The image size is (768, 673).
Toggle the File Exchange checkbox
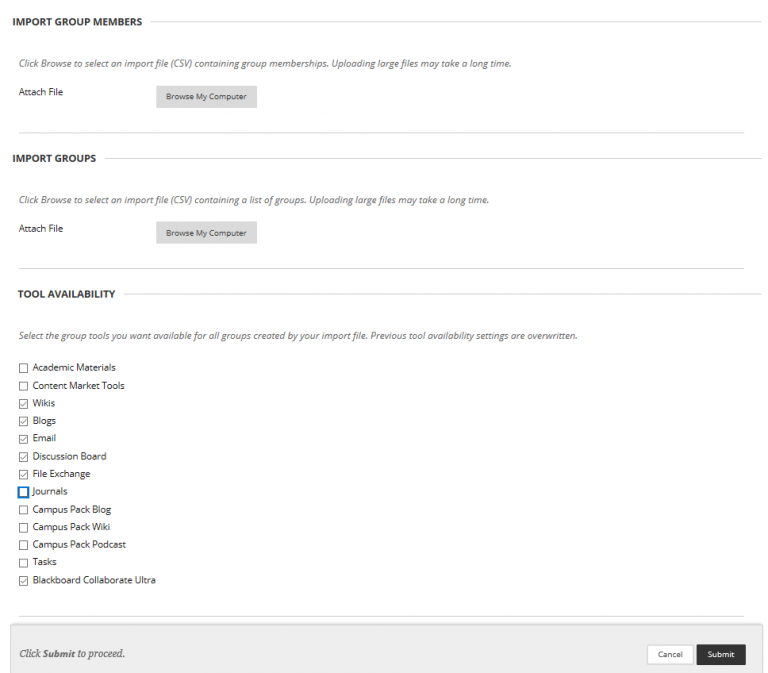[x=24, y=475]
